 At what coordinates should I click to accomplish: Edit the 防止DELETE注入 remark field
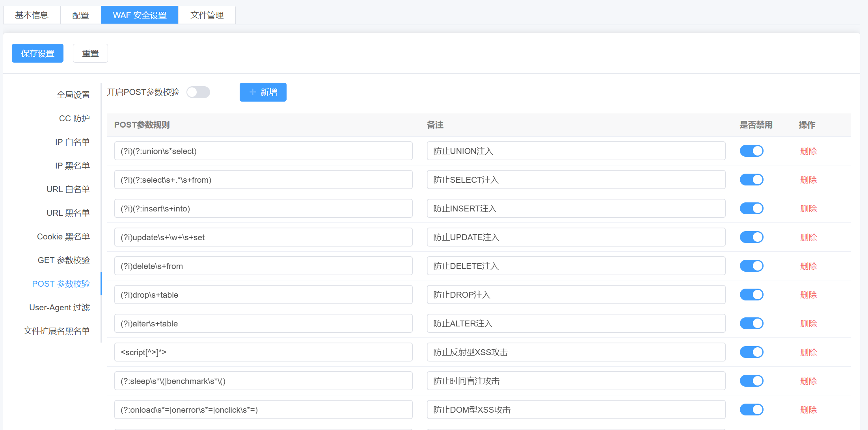coord(576,266)
